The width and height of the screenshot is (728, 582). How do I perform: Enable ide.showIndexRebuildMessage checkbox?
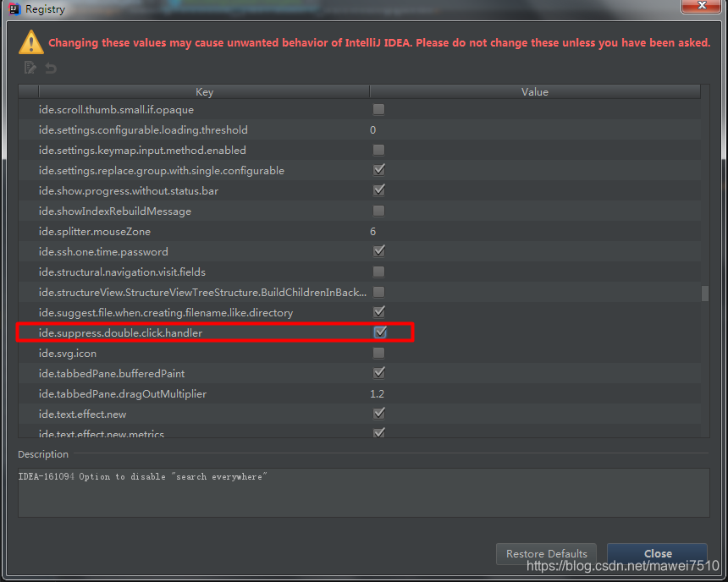coord(379,211)
